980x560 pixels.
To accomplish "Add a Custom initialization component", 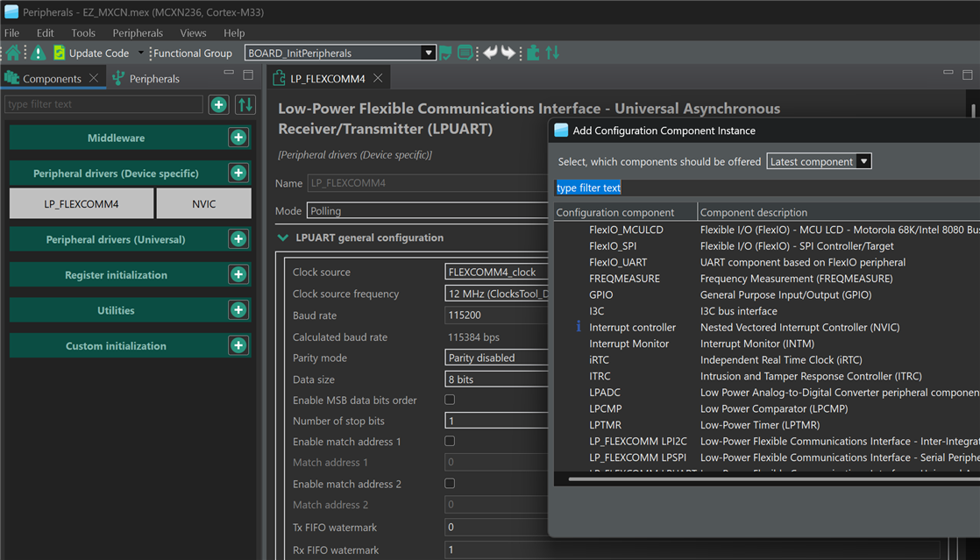I will [x=238, y=345].
